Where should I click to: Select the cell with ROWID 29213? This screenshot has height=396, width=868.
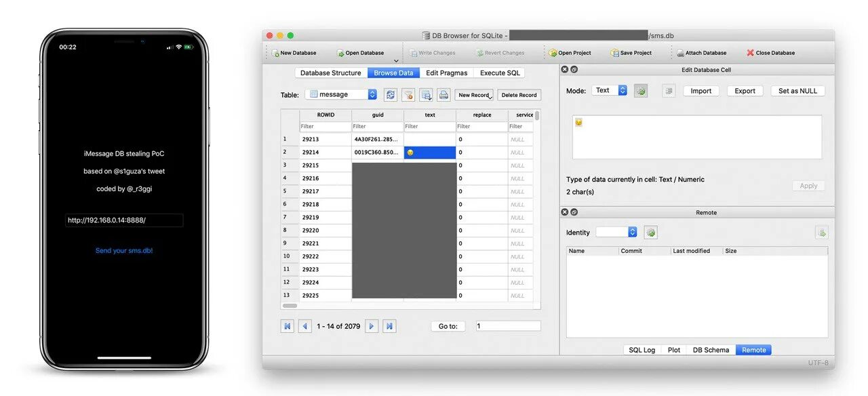pos(325,139)
